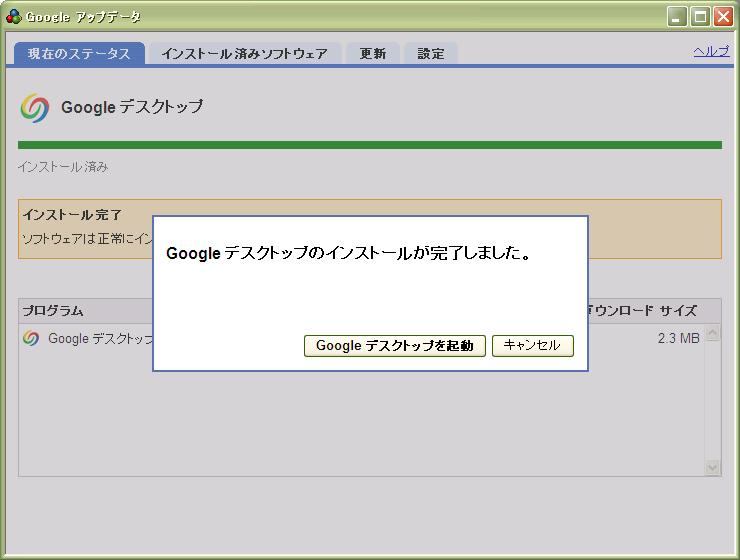
Task: Minimize the Google アップデータ window
Action: click(677, 17)
